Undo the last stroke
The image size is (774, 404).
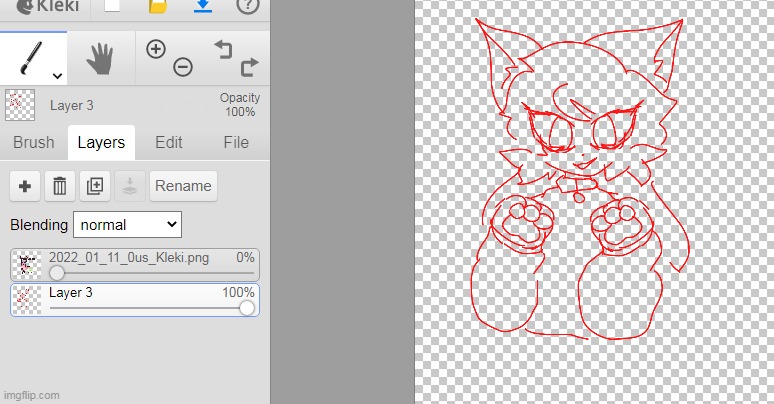point(223,48)
